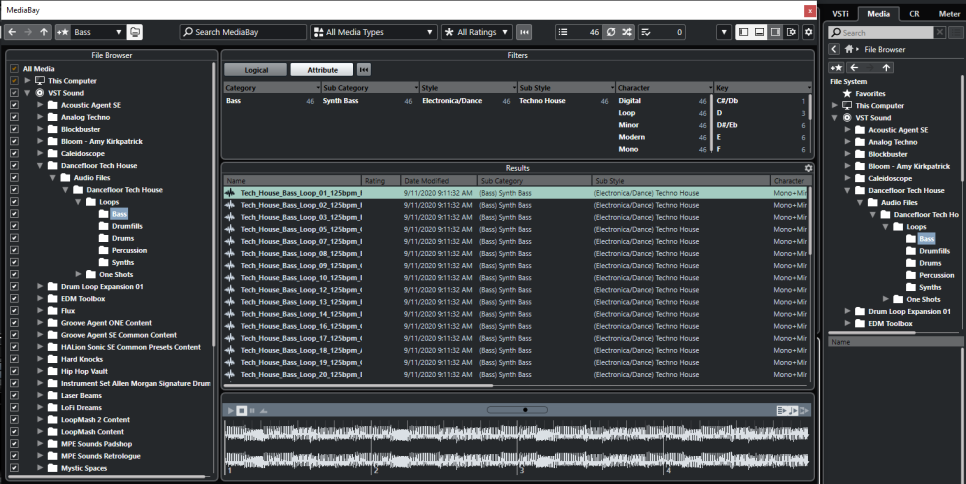Open MediaBay settings gear in top toolbar

(808, 32)
